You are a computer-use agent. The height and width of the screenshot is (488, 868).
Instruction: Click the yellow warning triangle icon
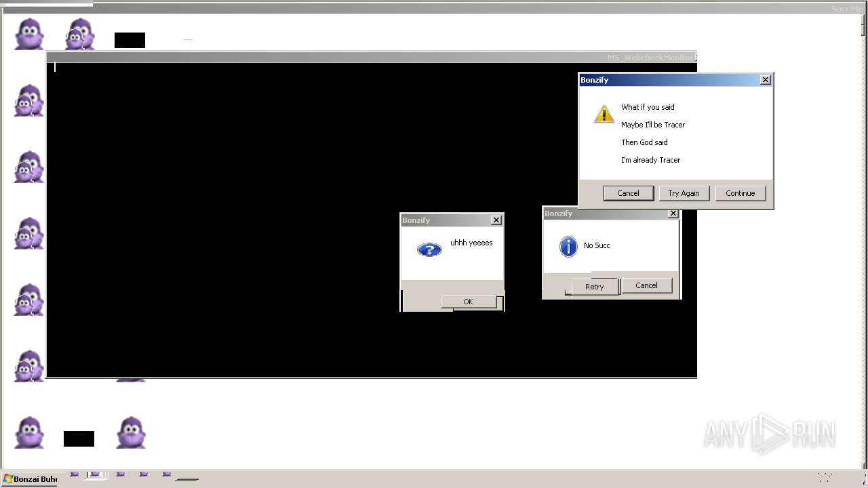[x=604, y=114]
